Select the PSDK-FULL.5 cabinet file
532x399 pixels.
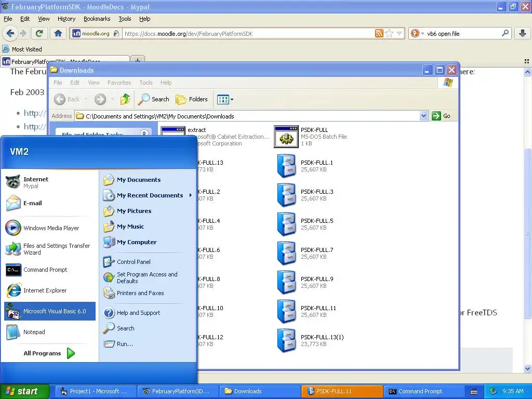[305, 224]
